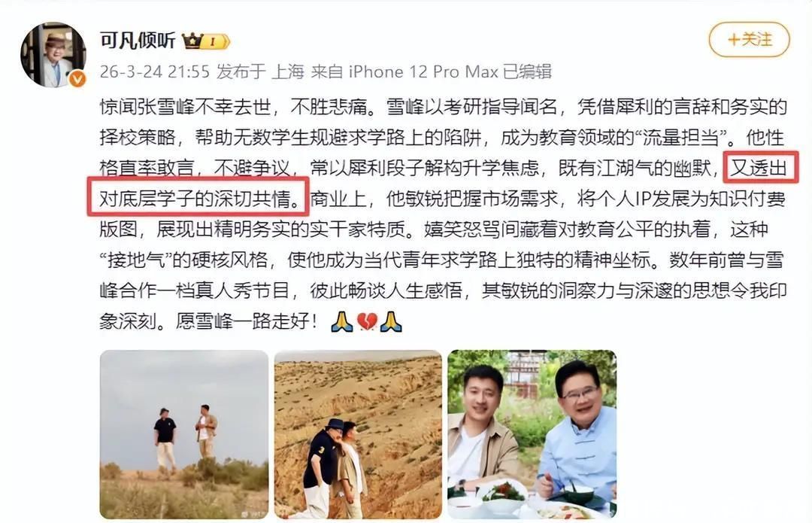Open the first photo of two men standing
The width and height of the screenshot is (812, 523).
(x=184, y=434)
